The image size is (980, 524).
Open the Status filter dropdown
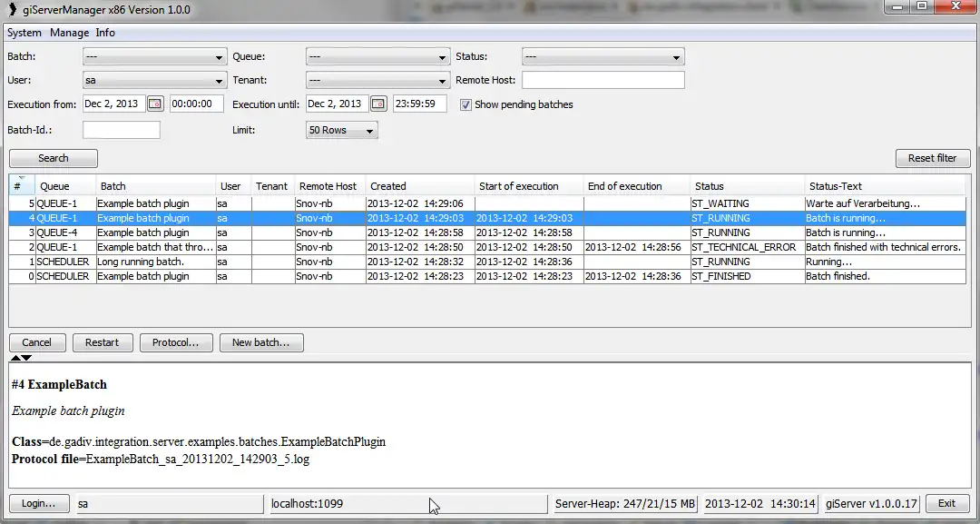pos(603,57)
